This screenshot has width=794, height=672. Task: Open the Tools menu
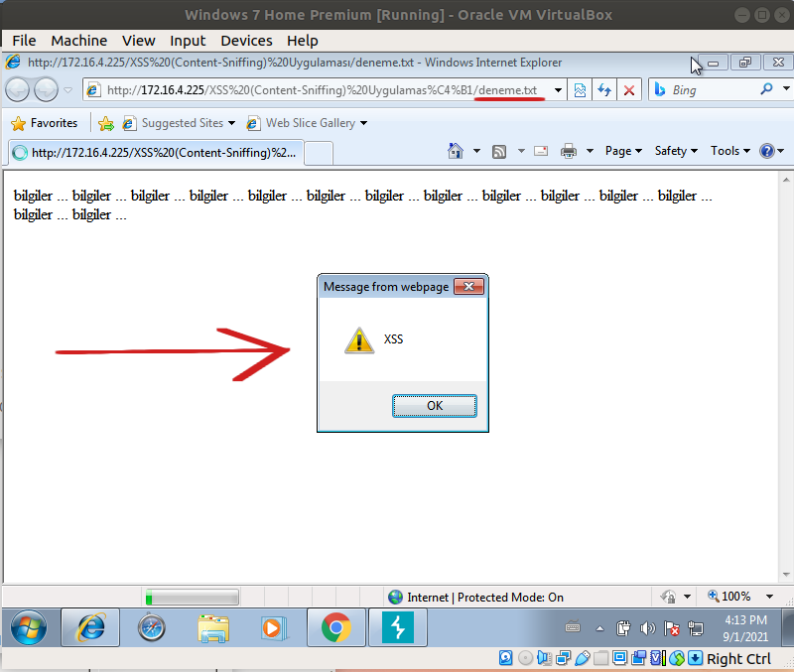[730, 151]
